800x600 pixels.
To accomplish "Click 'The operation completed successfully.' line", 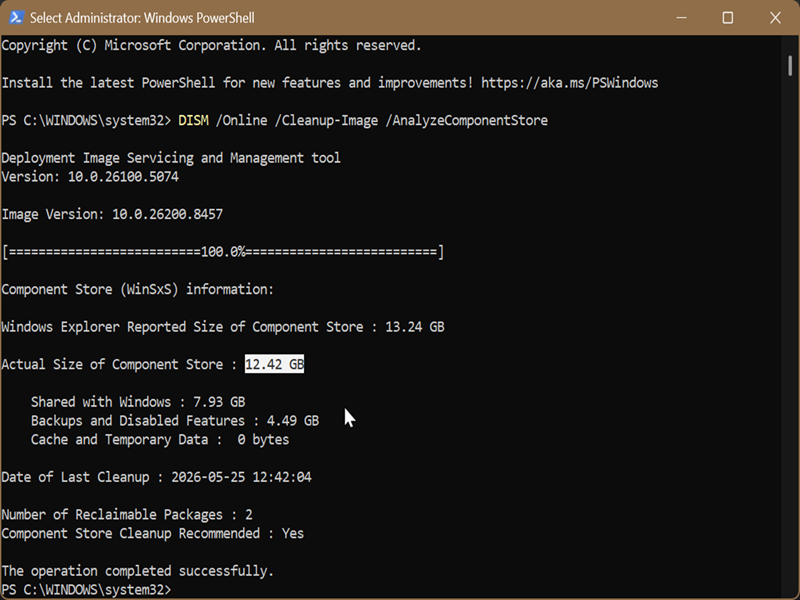I will 138,571.
